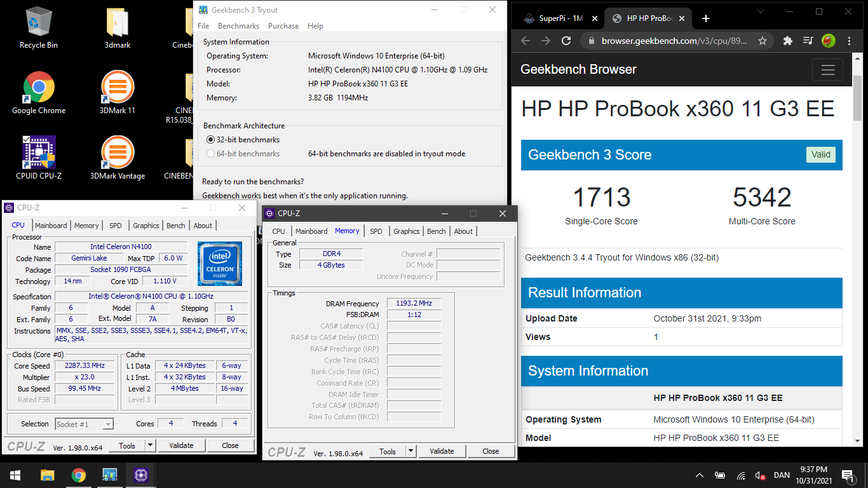Select CPU tab in Memory window
This screenshot has width=868, height=488.
point(278,231)
